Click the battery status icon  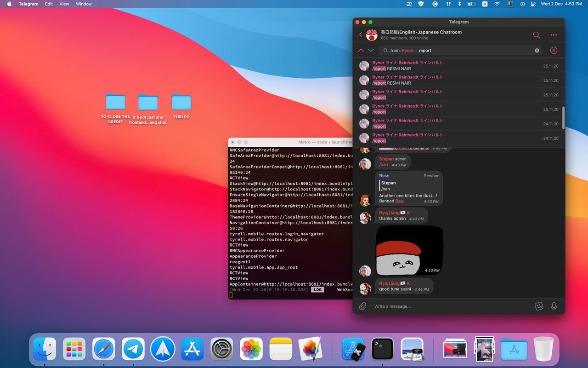[x=471, y=4]
